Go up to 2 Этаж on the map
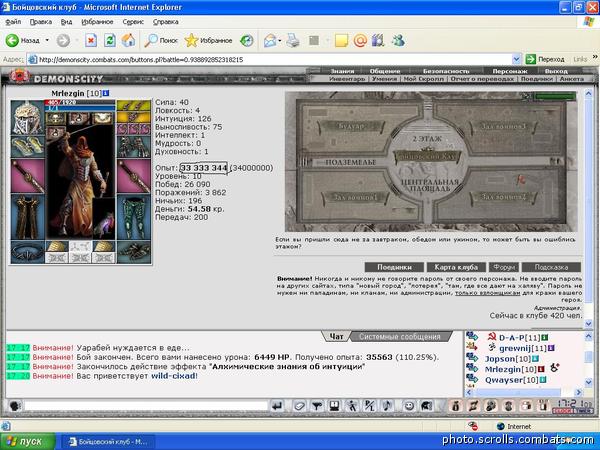Screen dimensions: 600x450 [427, 139]
